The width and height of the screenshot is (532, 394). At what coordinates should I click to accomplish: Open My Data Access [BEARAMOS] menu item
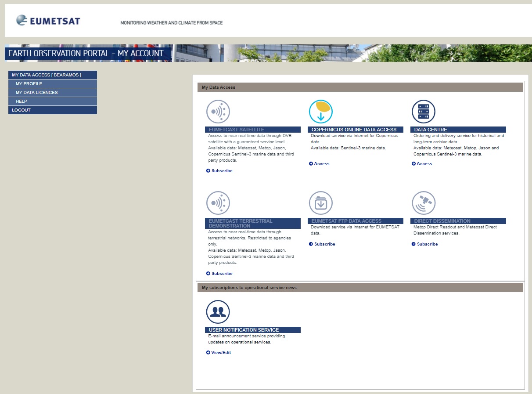pos(53,75)
